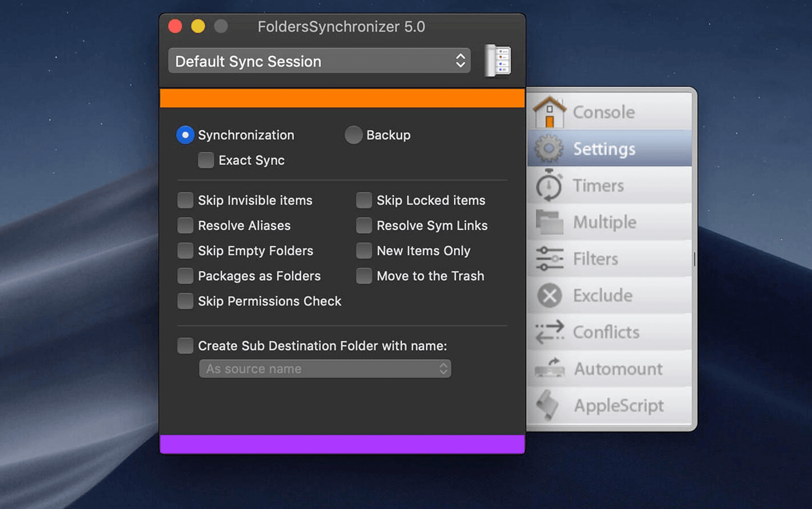The image size is (812, 509).
Task: Open the AppleScript scroll icon
Action: coord(548,405)
